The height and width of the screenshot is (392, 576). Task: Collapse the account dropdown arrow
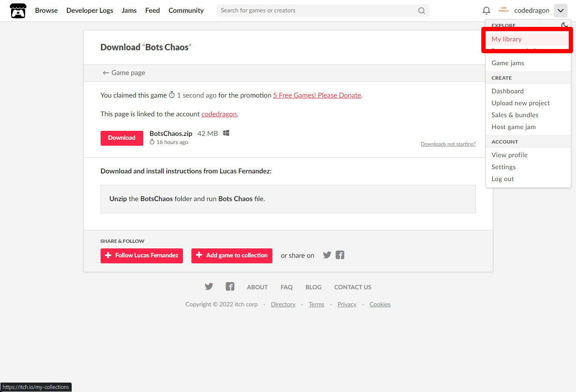click(561, 11)
